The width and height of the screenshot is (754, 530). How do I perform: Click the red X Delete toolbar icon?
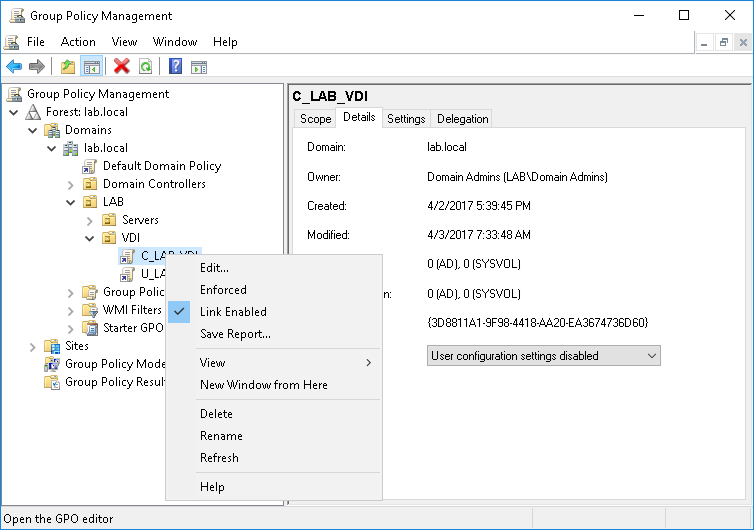[x=122, y=66]
